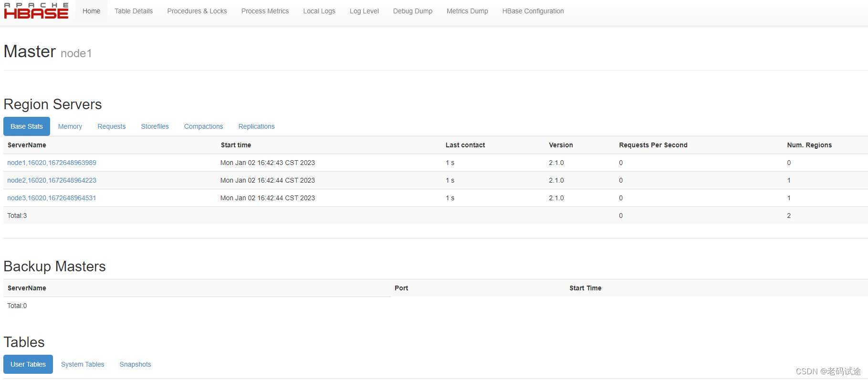The image size is (868, 380).
Task: Click the Region Servers heading
Action: pyautogui.click(x=52, y=104)
